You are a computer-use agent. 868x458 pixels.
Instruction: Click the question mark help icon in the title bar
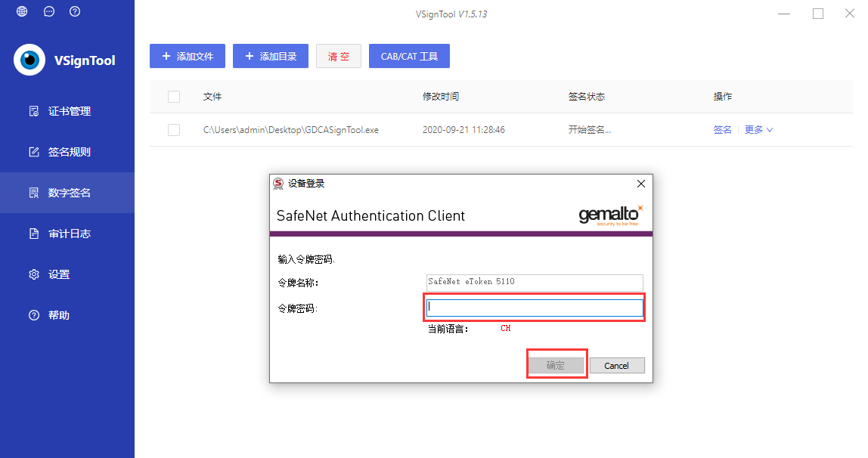(x=76, y=11)
